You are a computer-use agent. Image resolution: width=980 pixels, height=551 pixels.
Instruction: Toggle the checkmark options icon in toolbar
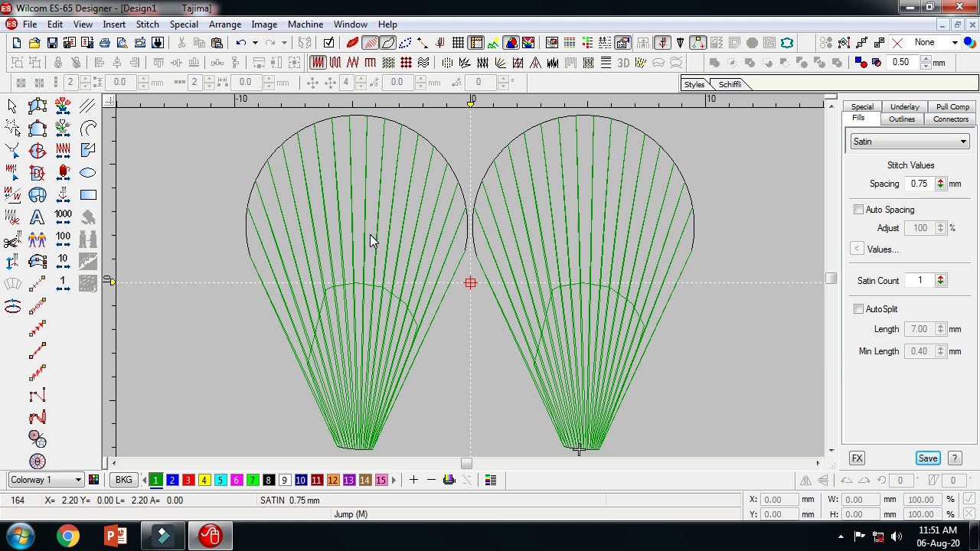[x=328, y=43]
